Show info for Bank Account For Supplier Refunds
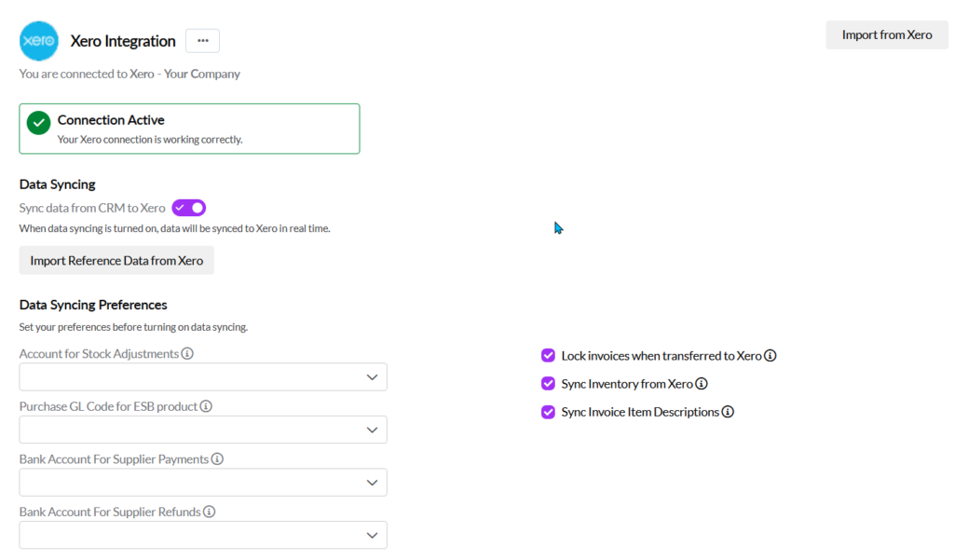This screenshot has height=560, width=954. pos(210,512)
